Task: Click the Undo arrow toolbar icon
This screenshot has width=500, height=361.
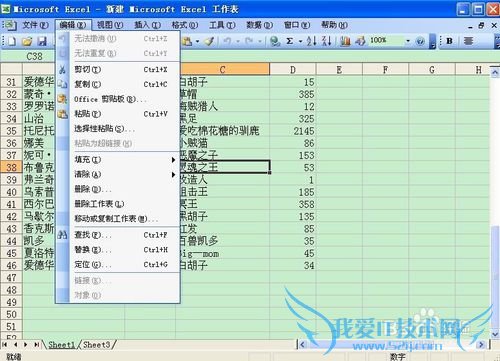Action: point(227,41)
